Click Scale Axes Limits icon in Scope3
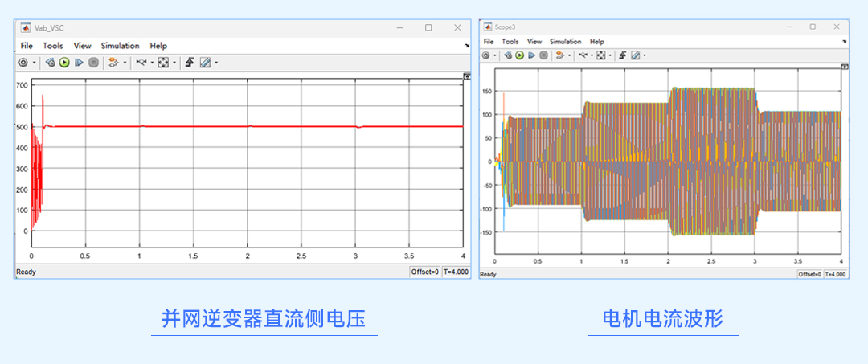868x364 pixels. click(600, 55)
